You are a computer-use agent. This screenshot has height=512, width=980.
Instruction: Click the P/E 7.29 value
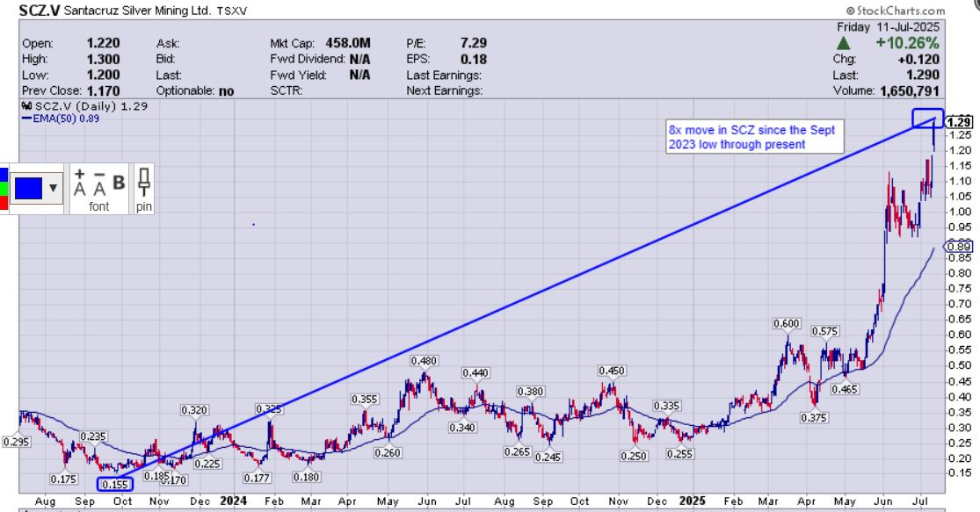tap(473, 43)
